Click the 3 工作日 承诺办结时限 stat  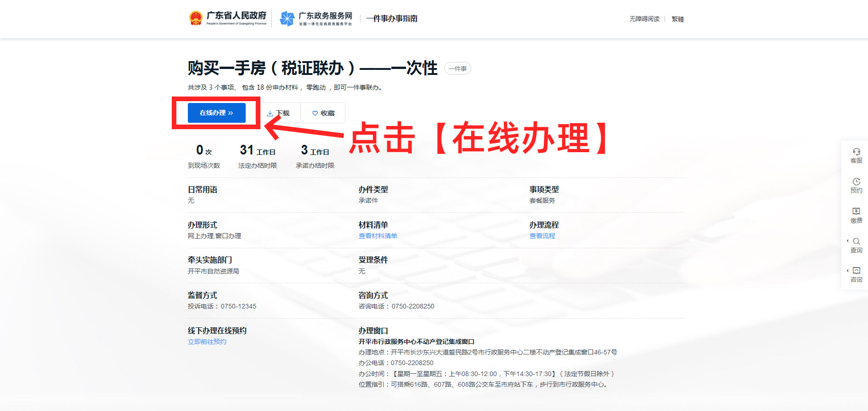[x=315, y=156]
